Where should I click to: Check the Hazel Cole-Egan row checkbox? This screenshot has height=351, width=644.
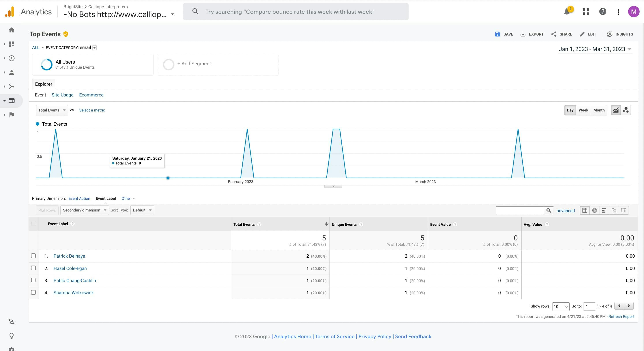[34, 268]
